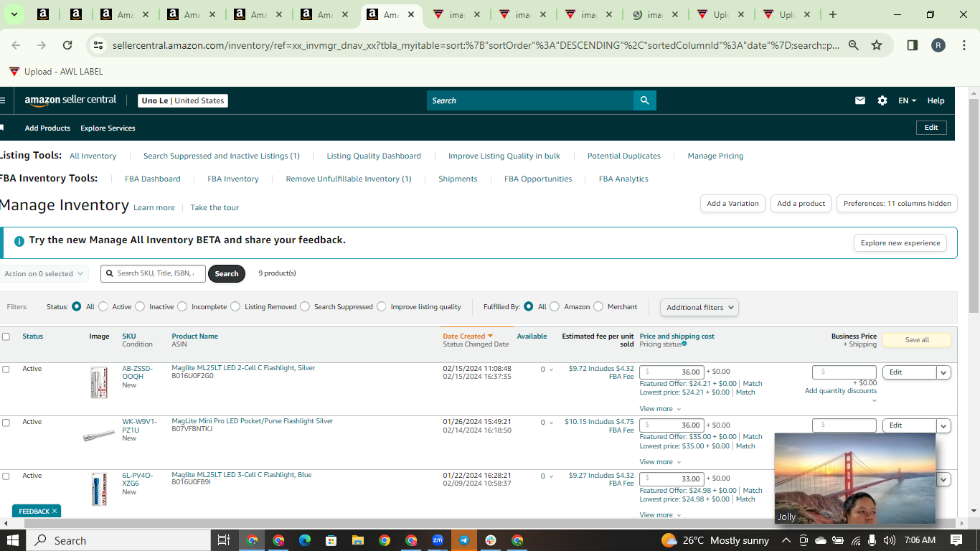The image size is (980, 551).
Task: Open the Windows Start menu
Action: (12, 540)
